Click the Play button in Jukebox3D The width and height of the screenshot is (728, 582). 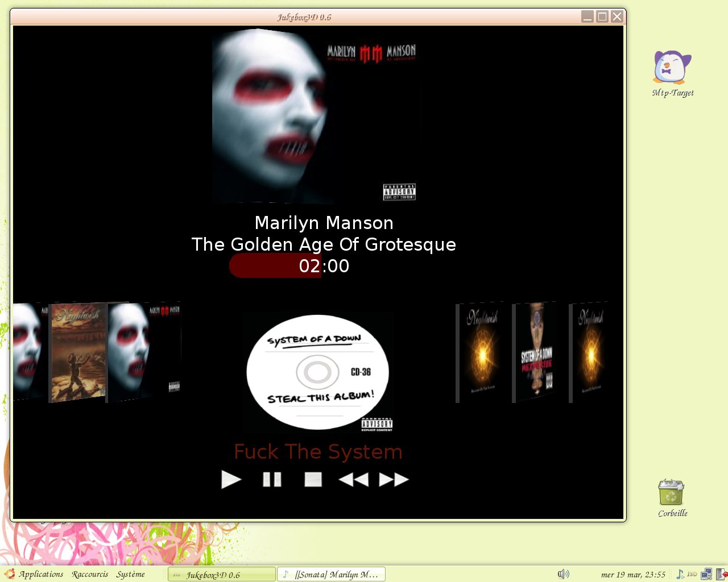pyautogui.click(x=231, y=480)
